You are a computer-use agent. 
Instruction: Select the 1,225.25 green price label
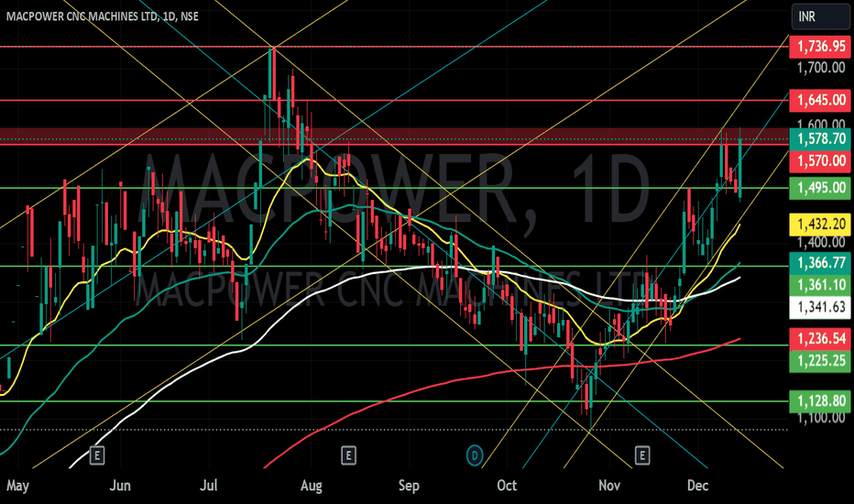coord(820,361)
